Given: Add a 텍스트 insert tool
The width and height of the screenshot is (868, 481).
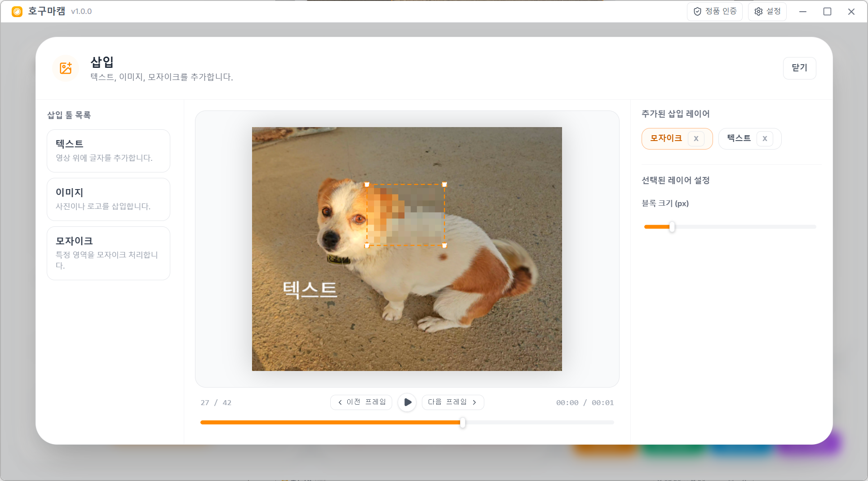Looking at the screenshot, I should (x=108, y=151).
